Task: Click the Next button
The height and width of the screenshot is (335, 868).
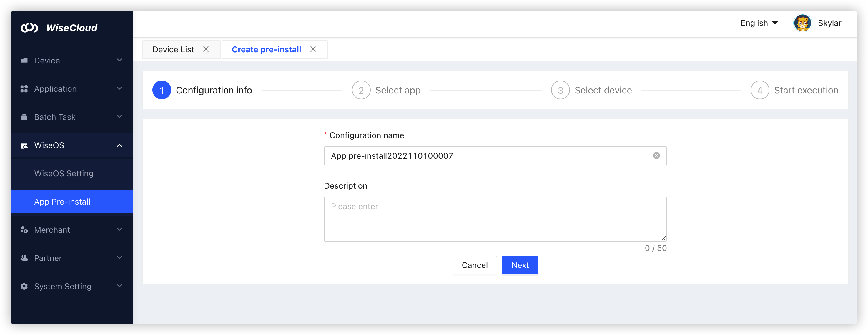Action: (x=520, y=265)
